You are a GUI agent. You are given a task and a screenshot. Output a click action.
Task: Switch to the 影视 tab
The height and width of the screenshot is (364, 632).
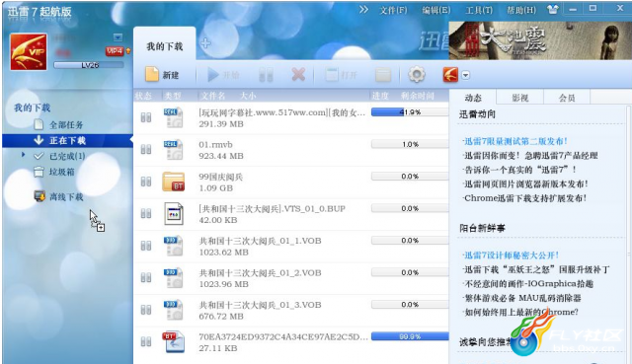point(520,98)
